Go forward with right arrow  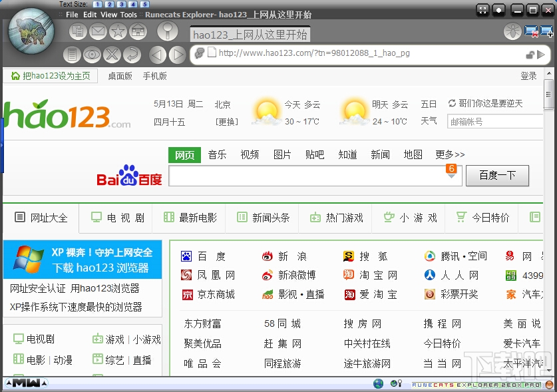click(x=177, y=55)
